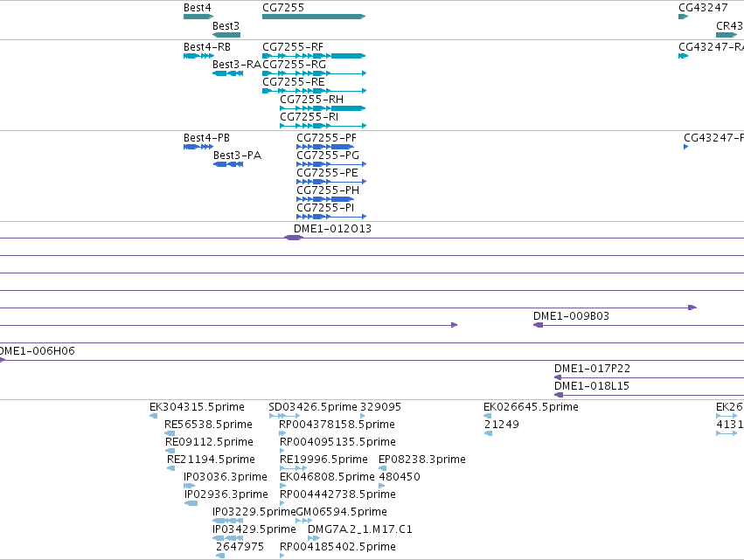Select the CG7255-PE protein feature
The width and height of the screenshot is (744, 560).
point(331,182)
